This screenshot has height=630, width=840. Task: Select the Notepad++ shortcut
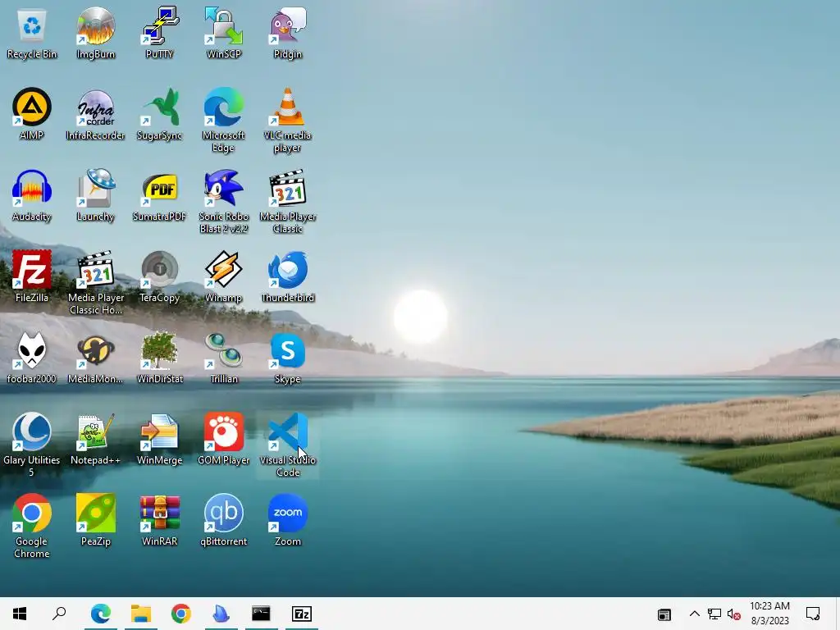(95, 439)
